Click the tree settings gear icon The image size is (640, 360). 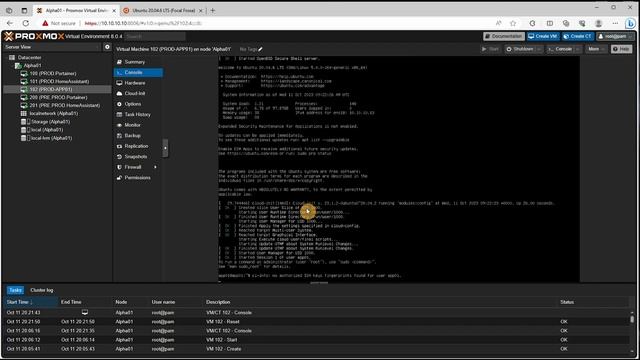coord(107,47)
